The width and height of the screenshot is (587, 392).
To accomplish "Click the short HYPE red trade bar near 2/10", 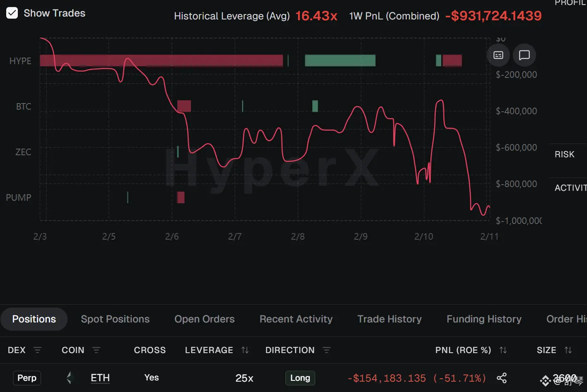I will [x=452, y=61].
